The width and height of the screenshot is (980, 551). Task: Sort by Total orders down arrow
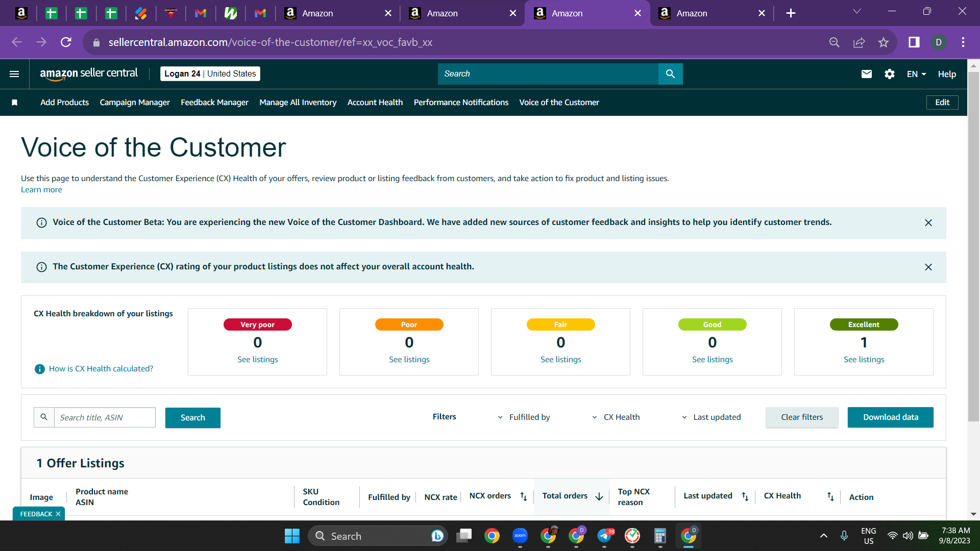(x=599, y=496)
